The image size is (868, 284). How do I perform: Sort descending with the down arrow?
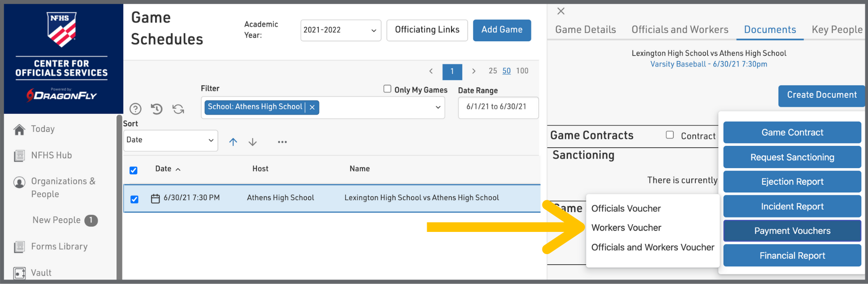(x=253, y=142)
